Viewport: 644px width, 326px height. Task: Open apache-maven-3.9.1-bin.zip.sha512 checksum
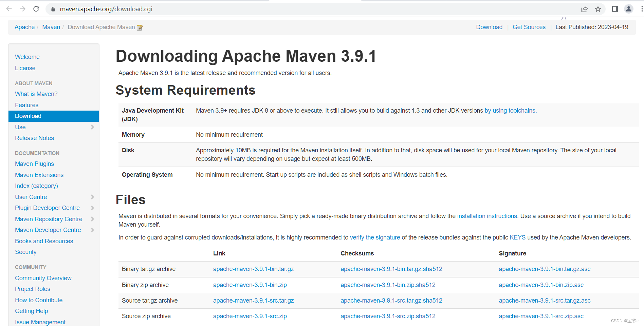(x=388, y=285)
